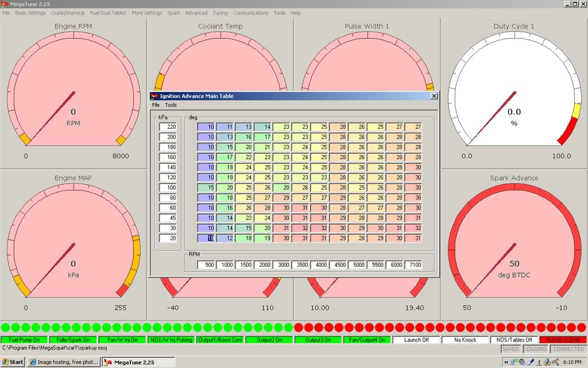588x368 pixels.
Task: Click the Output1/Boost Cont indicator
Action: (220, 340)
